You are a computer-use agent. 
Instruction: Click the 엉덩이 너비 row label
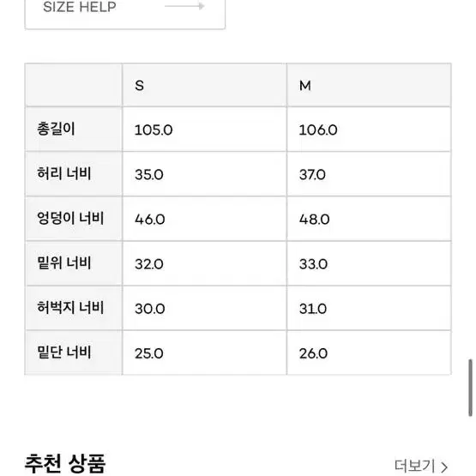[x=70, y=218]
